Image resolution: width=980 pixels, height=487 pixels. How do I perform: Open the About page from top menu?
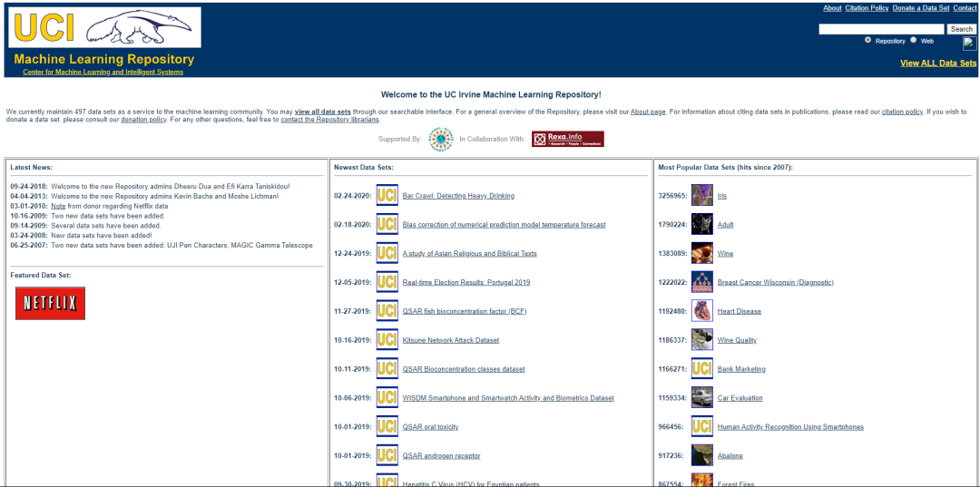832,8
